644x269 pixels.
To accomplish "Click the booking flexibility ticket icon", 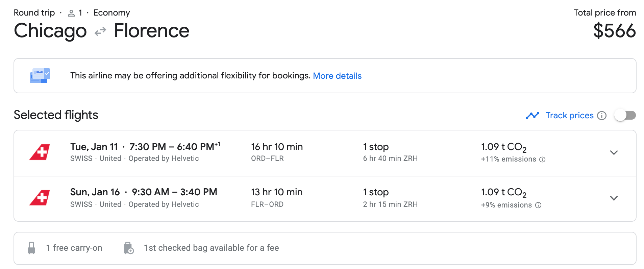I will [40, 76].
